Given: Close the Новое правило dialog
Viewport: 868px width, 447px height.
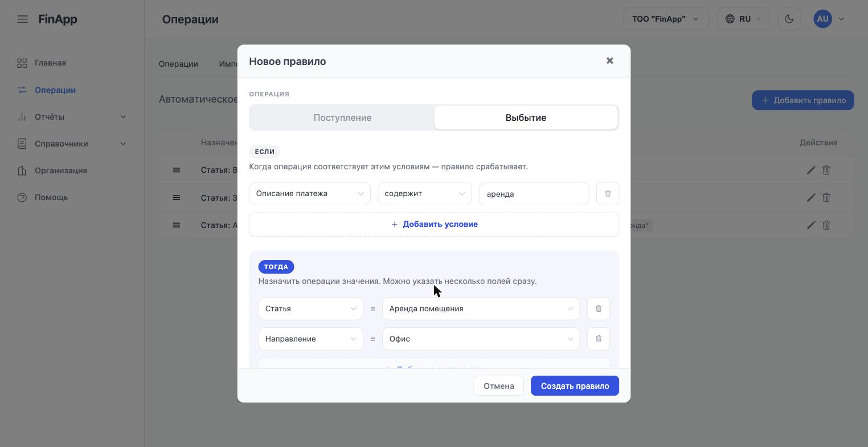Looking at the screenshot, I should tap(609, 60).
